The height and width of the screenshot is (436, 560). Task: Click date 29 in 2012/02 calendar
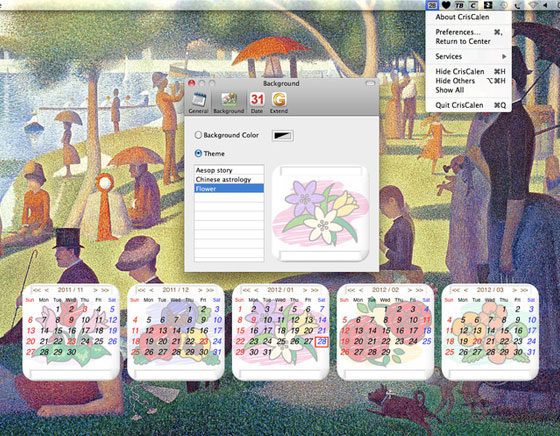click(385, 352)
